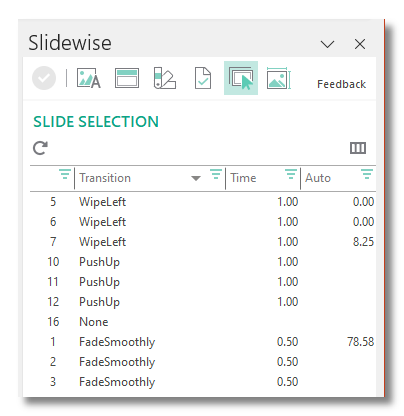Click the grey checkmark circle icon

point(44,78)
